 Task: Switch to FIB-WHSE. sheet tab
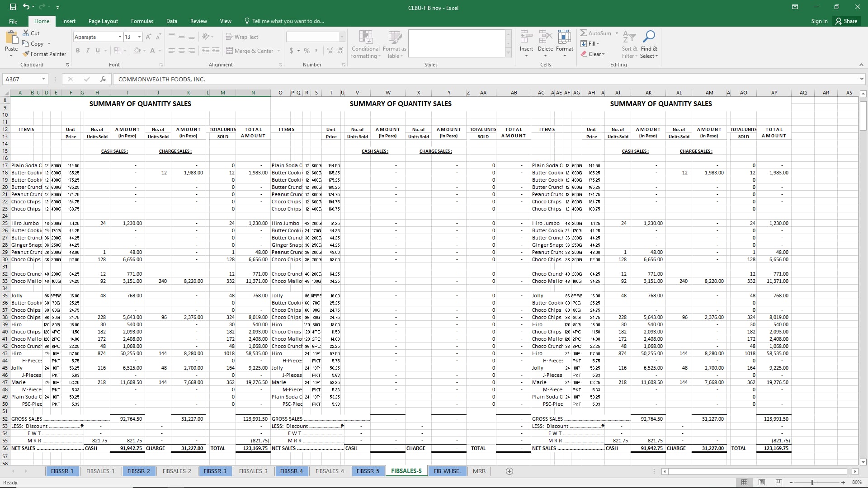pyautogui.click(x=447, y=471)
